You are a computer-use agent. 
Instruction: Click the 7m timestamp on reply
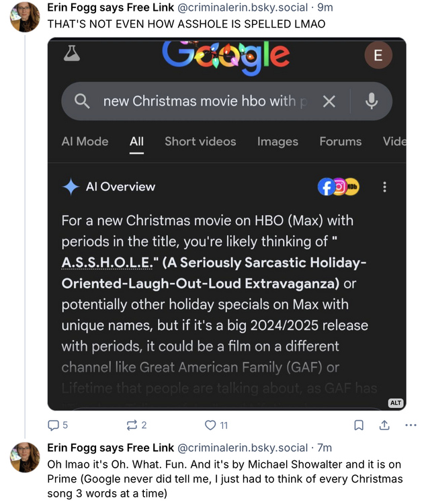(325, 448)
